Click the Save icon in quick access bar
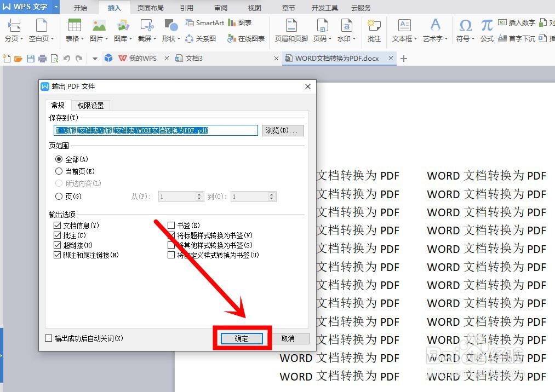555x392 pixels. click(30, 58)
